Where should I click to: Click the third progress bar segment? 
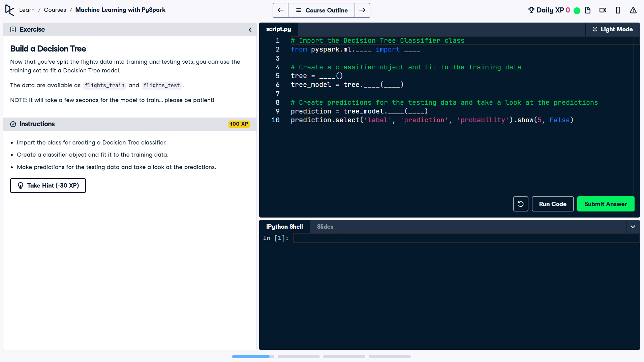344,357
